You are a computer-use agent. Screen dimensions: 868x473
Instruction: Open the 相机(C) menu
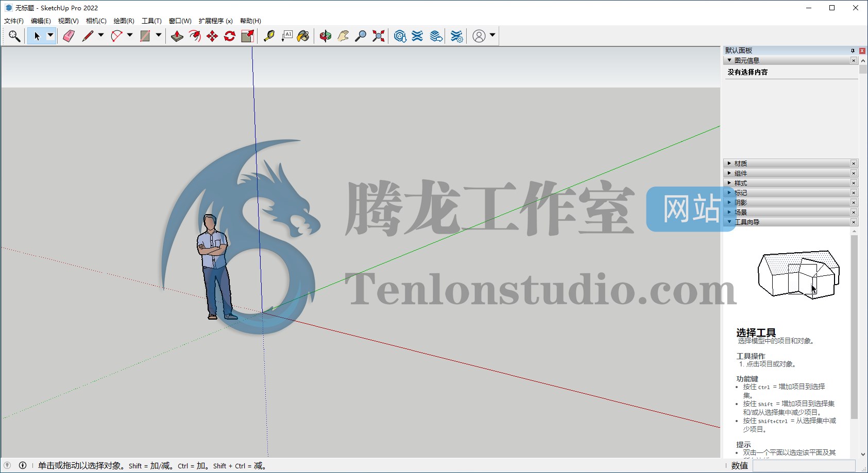click(96, 21)
